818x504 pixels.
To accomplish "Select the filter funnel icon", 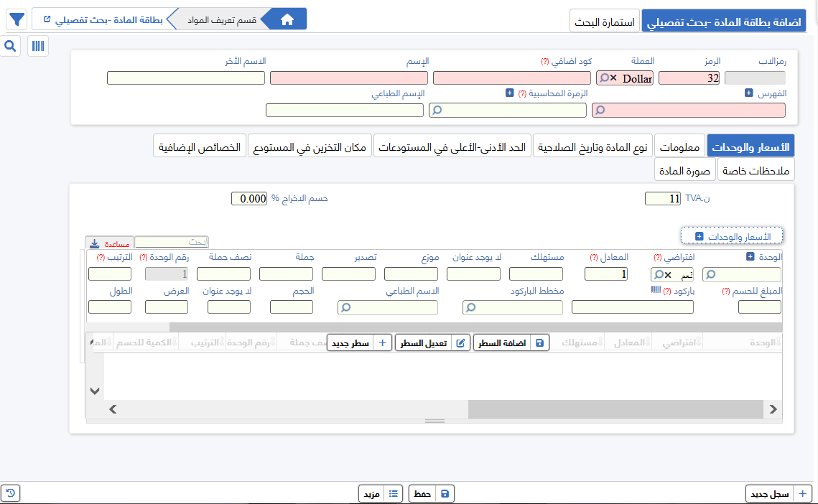I will (x=16, y=19).
